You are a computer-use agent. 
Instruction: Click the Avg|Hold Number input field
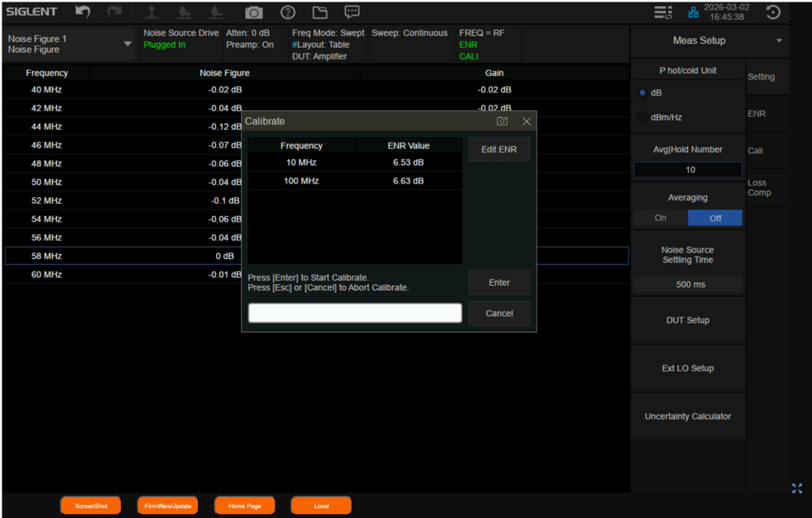(688, 170)
